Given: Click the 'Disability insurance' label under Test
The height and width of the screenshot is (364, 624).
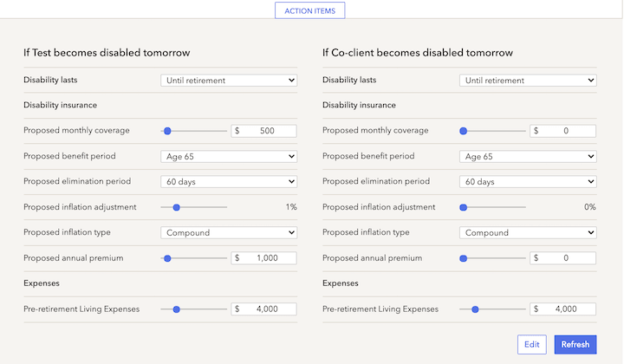Looking at the screenshot, I should (x=60, y=105).
